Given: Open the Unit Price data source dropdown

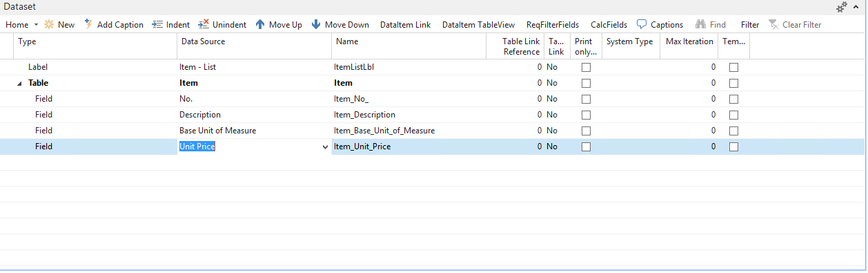Looking at the screenshot, I should click(x=326, y=147).
